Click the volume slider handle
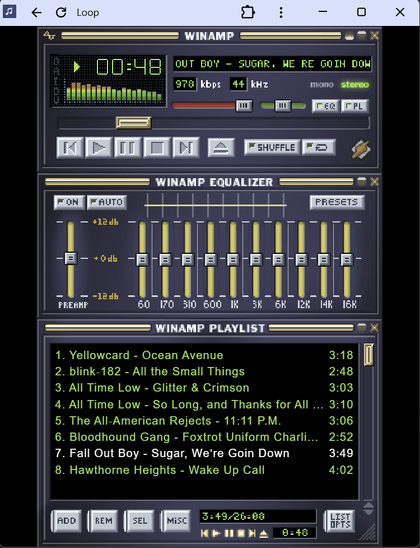420x548 pixels. (x=244, y=106)
